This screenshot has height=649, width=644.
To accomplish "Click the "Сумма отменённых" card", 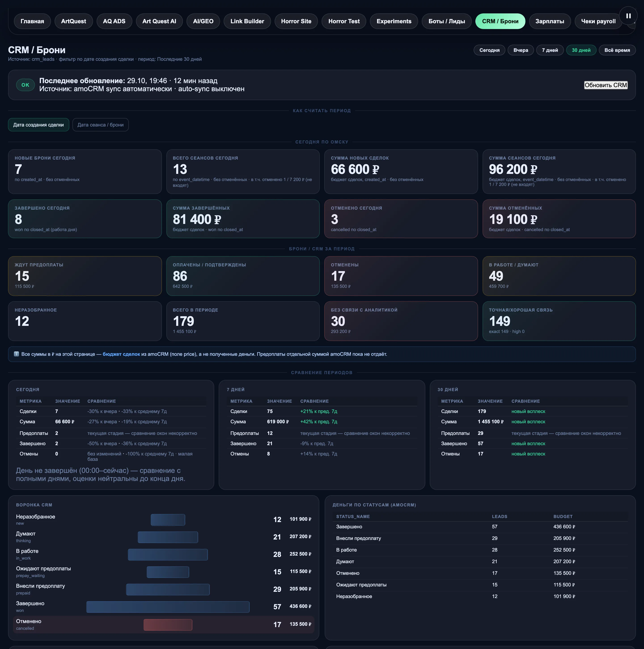I will (x=559, y=219).
